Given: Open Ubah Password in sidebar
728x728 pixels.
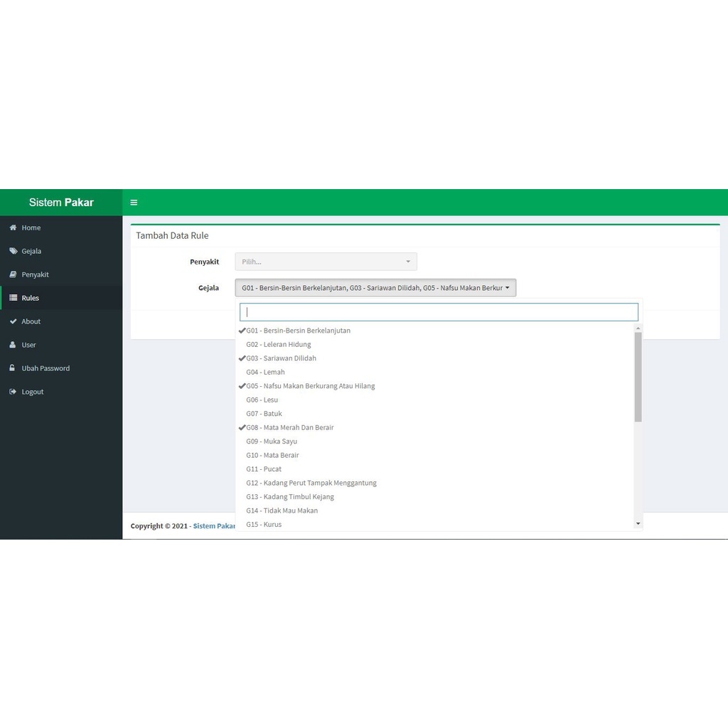Looking at the screenshot, I should (61, 368).
